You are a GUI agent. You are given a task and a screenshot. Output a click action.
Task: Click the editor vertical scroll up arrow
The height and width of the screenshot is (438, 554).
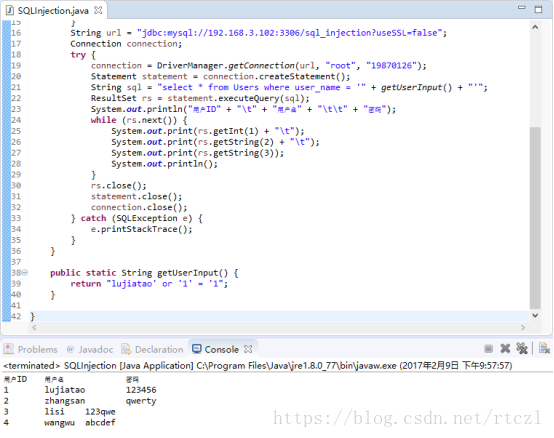[535, 27]
